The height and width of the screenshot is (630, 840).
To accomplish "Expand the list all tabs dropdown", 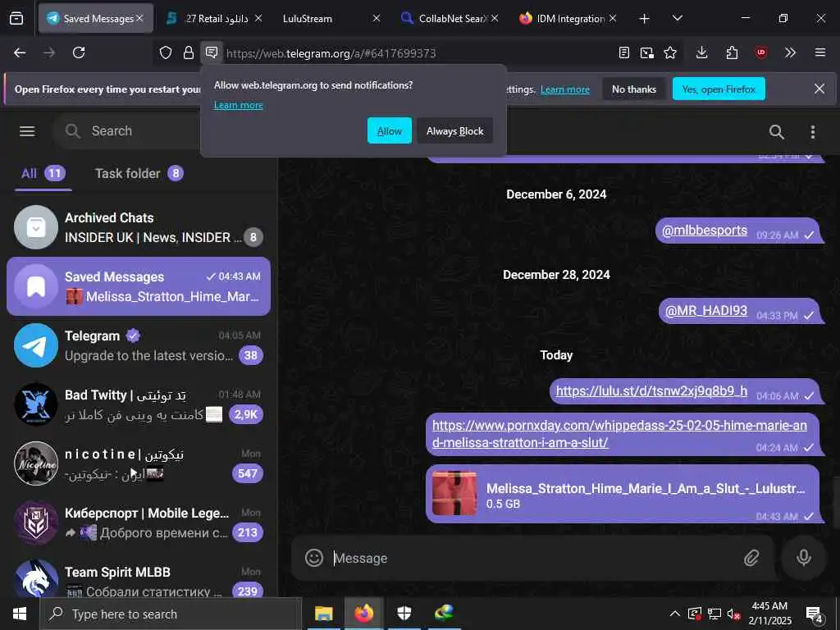I will [x=677, y=18].
